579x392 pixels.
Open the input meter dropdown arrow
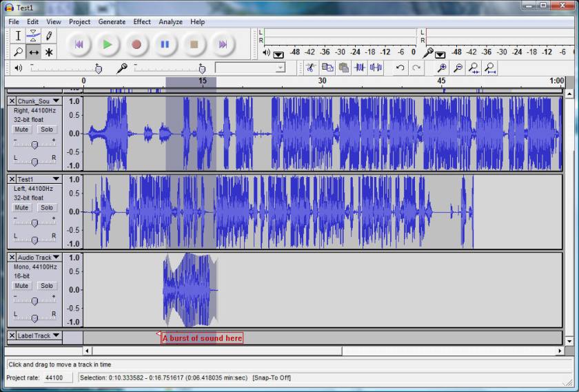tap(440, 54)
